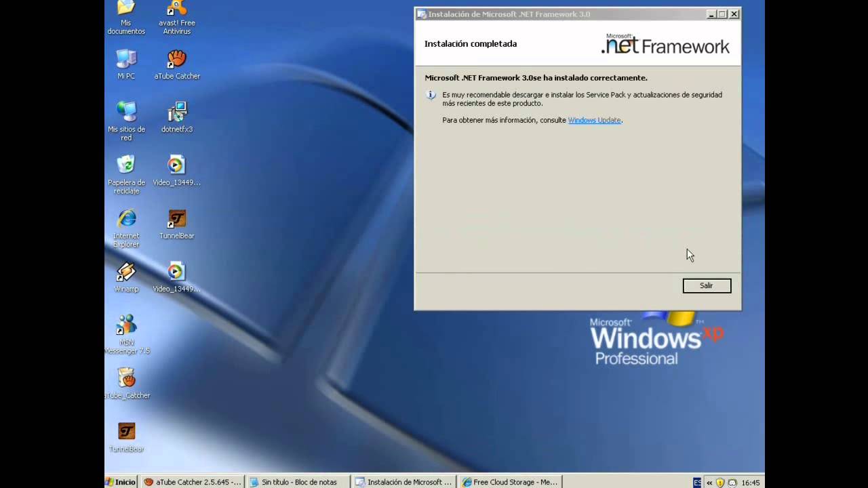This screenshot has height=488, width=868.
Task: Select the dotnetfx3 installer icon
Action: [x=177, y=117]
